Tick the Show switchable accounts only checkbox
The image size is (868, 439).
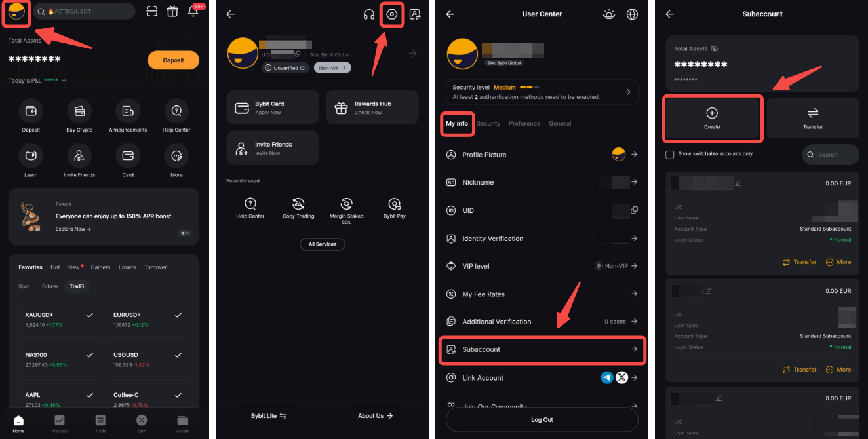669,155
